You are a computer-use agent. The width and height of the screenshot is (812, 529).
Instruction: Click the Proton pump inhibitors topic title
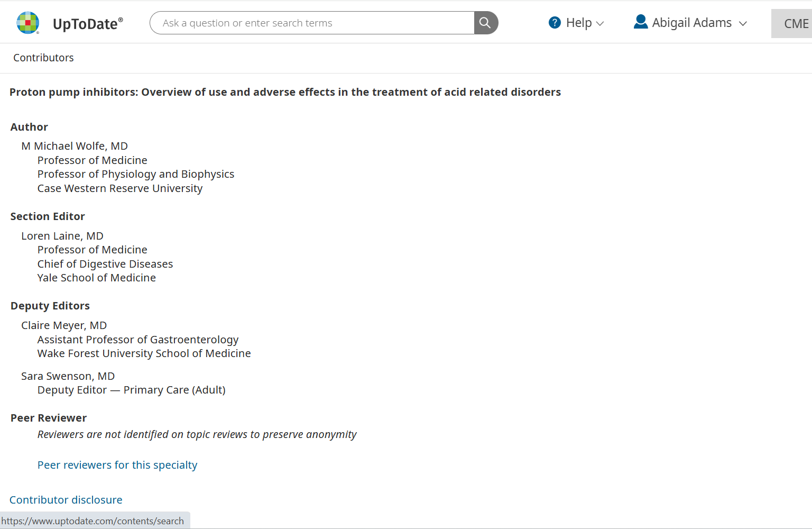(x=285, y=92)
